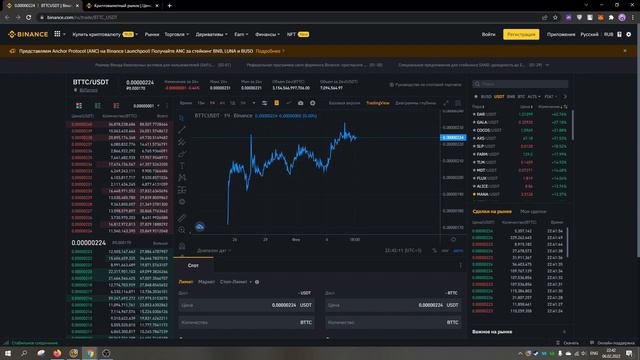Toggle percent scale on chart
The height and width of the screenshot is (360, 640).
434,251
